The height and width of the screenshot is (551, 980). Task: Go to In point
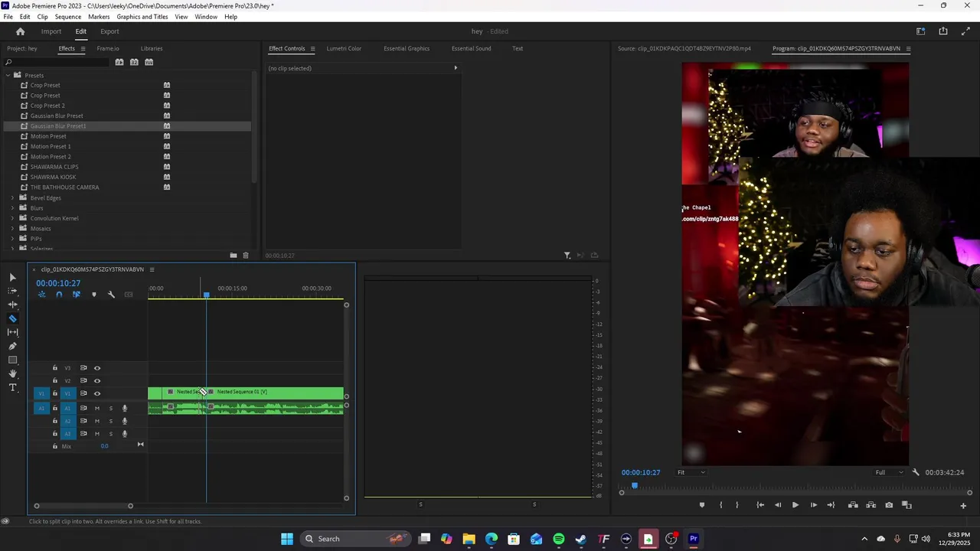tap(760, 505)
